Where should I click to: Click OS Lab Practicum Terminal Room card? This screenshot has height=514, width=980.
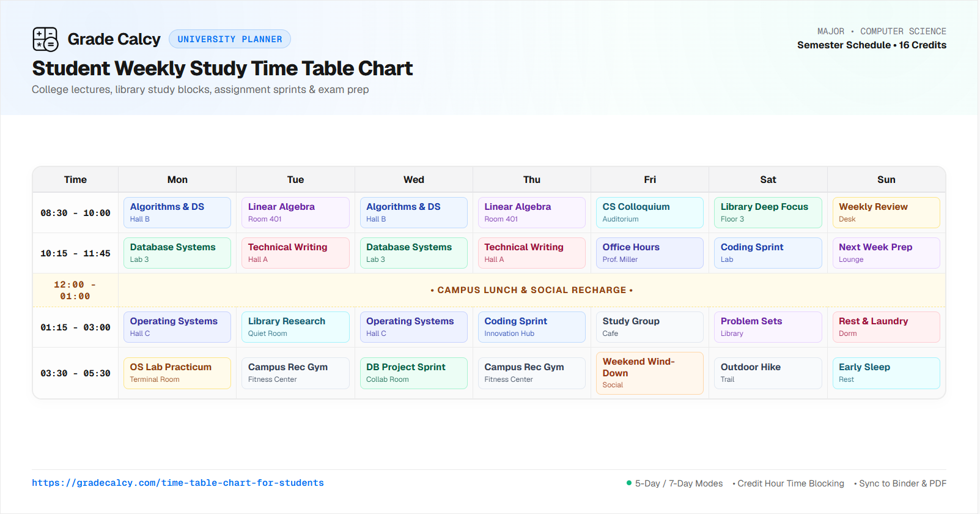177,373
